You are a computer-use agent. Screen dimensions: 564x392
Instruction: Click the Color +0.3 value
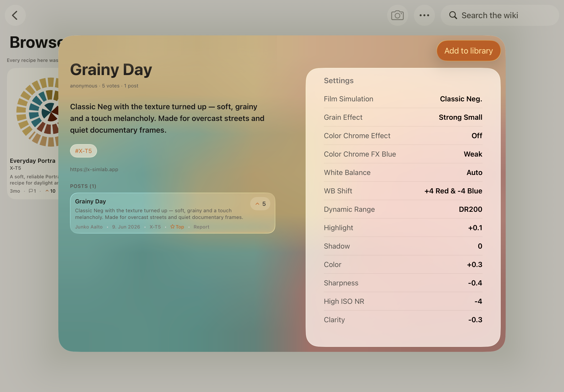click(475, 265)
